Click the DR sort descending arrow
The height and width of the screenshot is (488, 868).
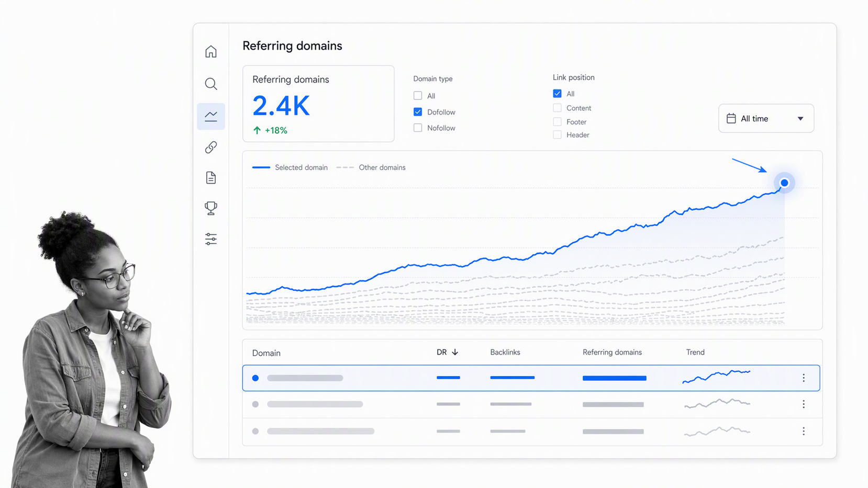[455, 353]
